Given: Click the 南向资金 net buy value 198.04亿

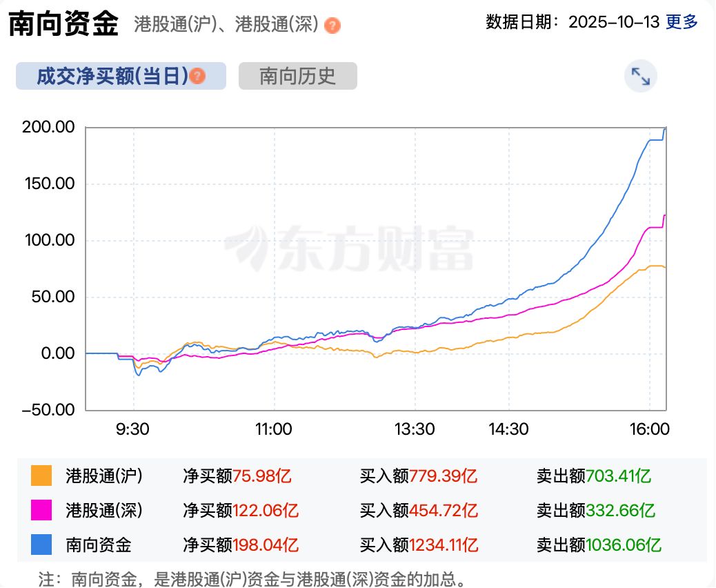Looking at the screenshot, I should point(266,545).
